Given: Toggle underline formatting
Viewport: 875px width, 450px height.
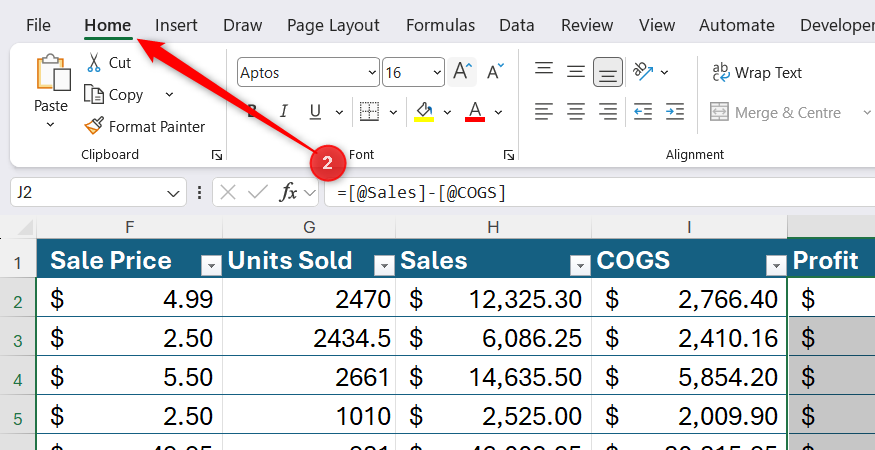Looking at the screenshot, I should (x=315, y=112).
